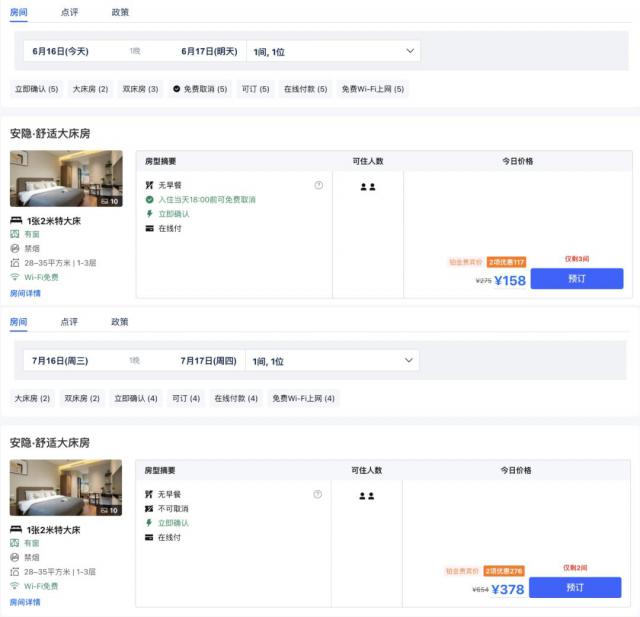The height and width of the screenshot is (617, 640).
Task: Book the ¥158 room with 预订 button
Action: coord(577,279)
